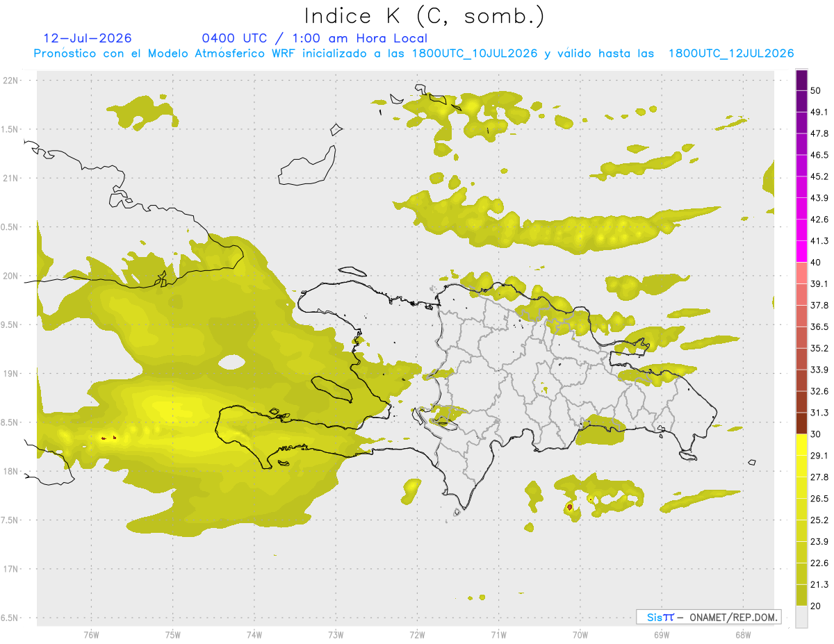The image size is (834, 644).
Task: Click the 19N latitude axis label
Action: (x=13, y=373)
